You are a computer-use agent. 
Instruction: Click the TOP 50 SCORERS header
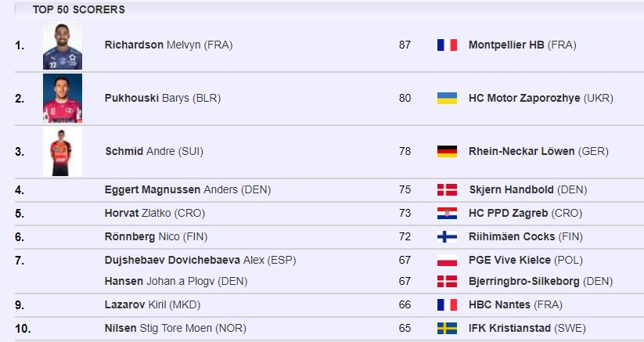pos(78,10)
